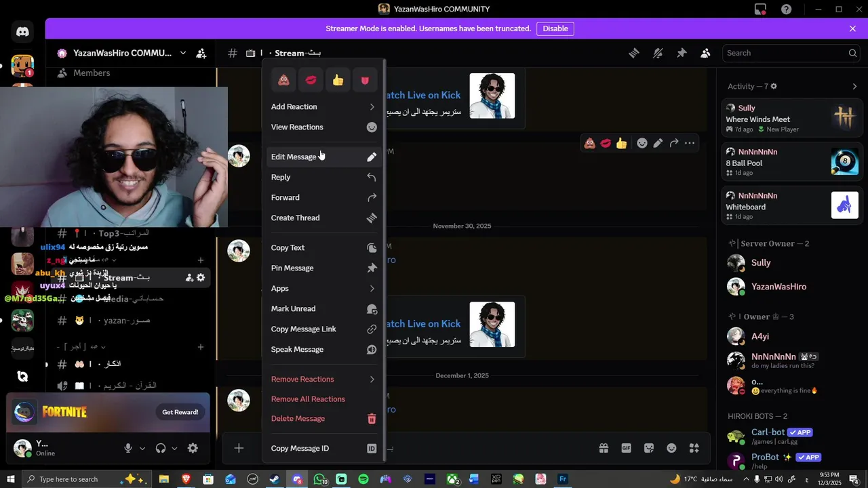Open Spotify from the taskbar
This screenshot has height=488, width=868.
click(363, 479)
